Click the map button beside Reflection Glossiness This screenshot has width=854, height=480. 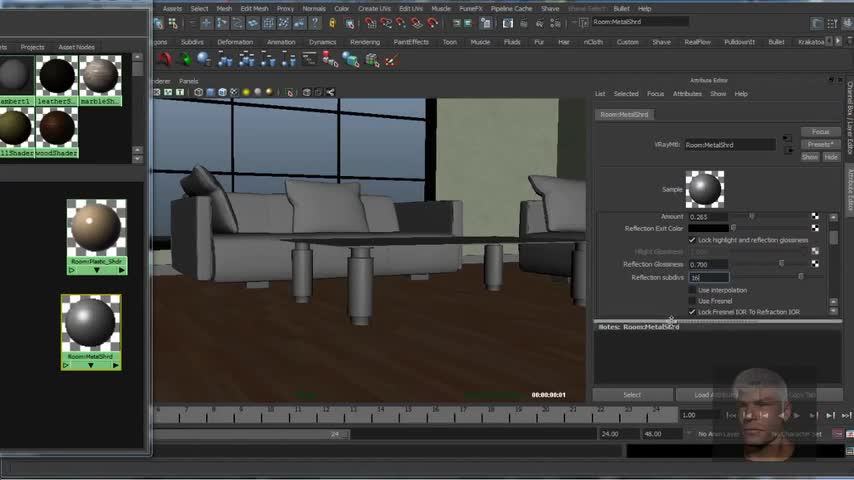pos(815,264)
